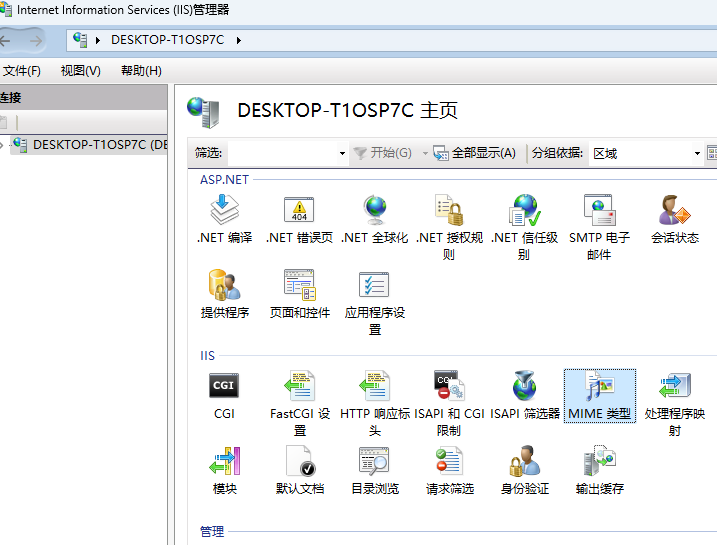Open the .NET 错误页 feature

point(300,219)
